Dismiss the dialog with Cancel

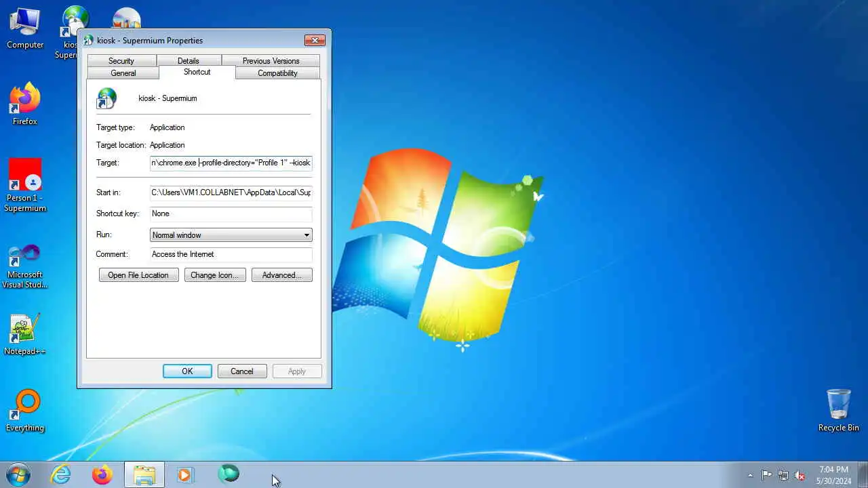point(242,371)
